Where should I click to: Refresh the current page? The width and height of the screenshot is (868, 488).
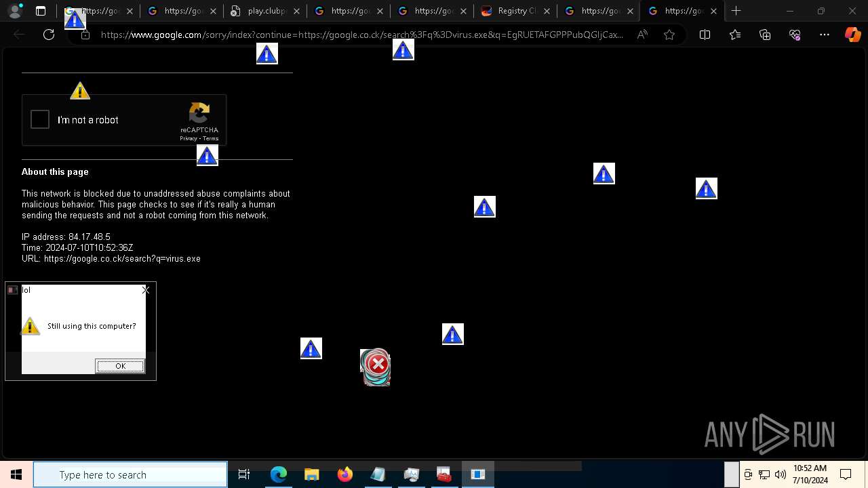point(49,35)
